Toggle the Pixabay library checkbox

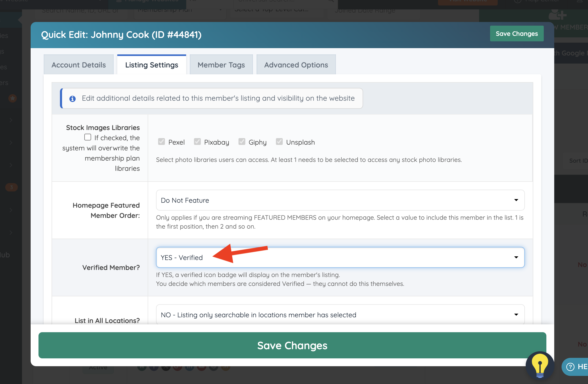(197, 142)
